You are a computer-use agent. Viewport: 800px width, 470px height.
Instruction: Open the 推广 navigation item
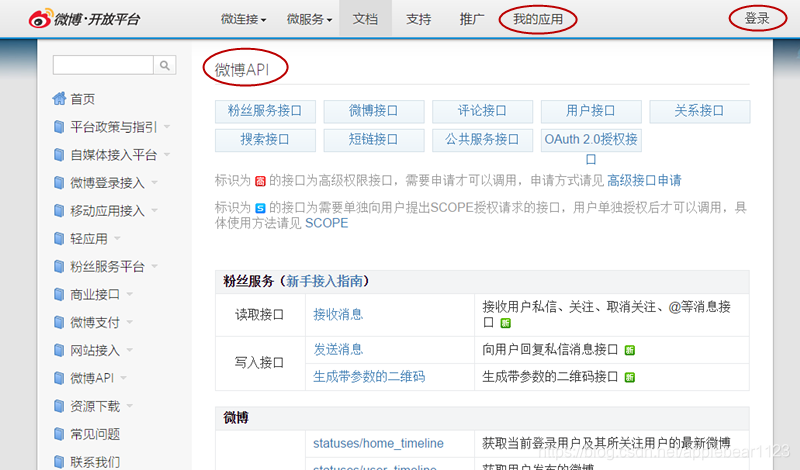click(x=471, y=19)
